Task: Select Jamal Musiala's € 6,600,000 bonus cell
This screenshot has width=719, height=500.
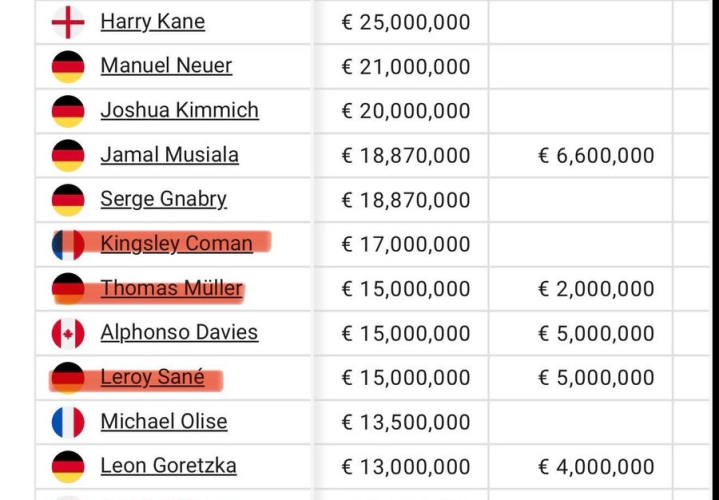Action: [581, 156]
